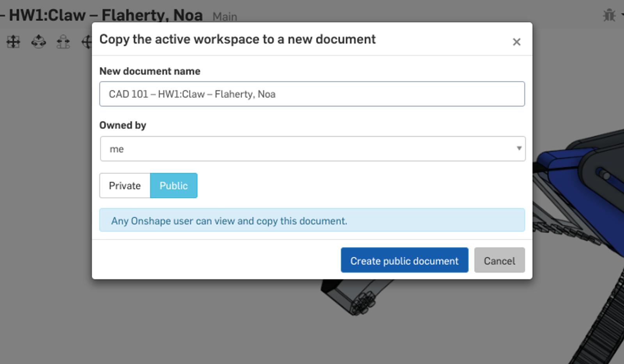Click the HW1:Claw – Flaherty, Noa document title
The image size is (624, 364).
click(105, 15)
